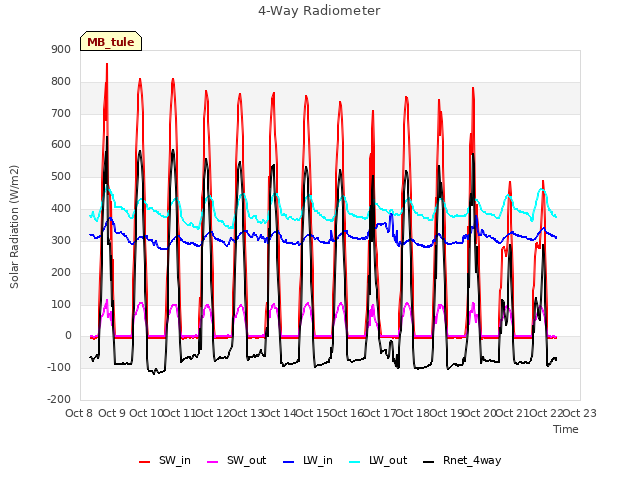Click the 700 y-axis tick label
640x480 pixels.
(x=61, y=113)
